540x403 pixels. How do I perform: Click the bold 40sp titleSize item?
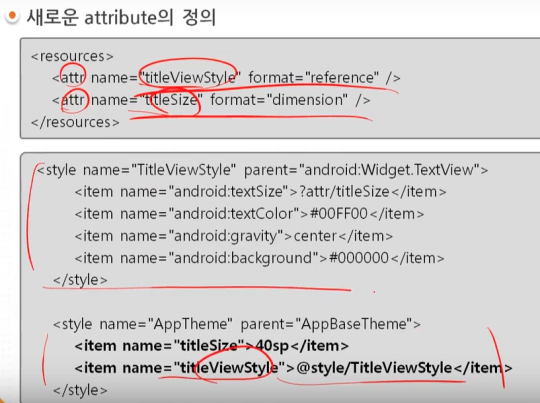pos(211,346)
